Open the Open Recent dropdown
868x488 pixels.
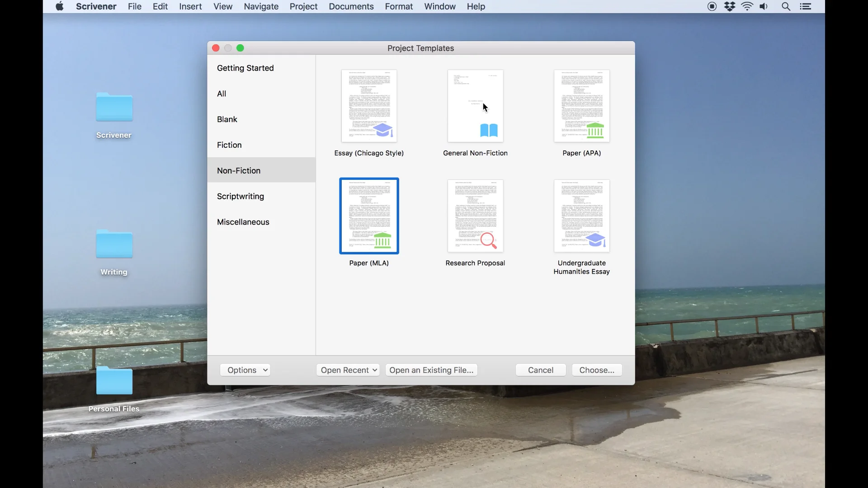click(x=348, y=370)
